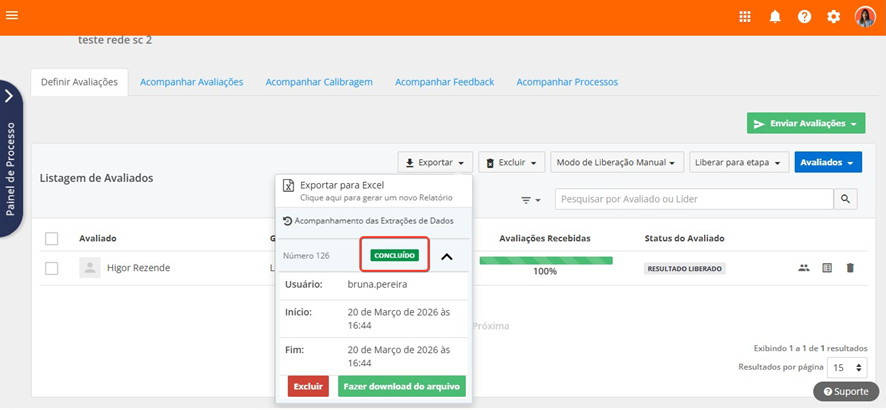Delete Higor Rezende using trash icon

(850, 268)
